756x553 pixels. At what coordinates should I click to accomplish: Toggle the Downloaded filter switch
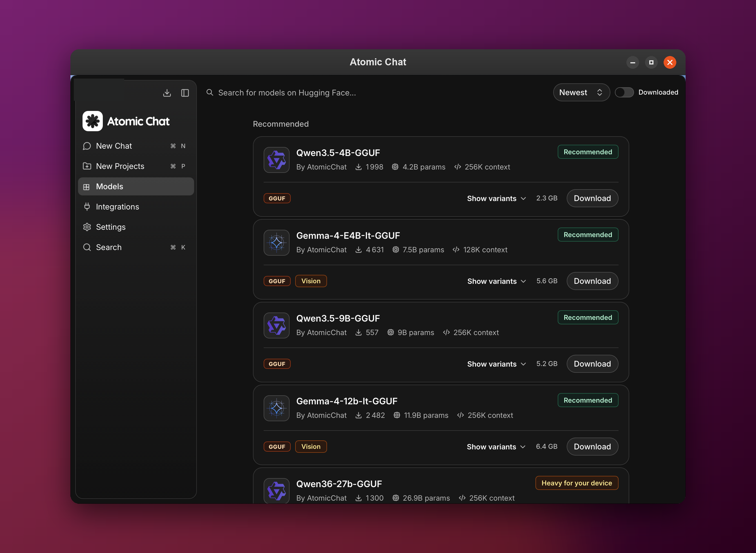tap(624, 92)
